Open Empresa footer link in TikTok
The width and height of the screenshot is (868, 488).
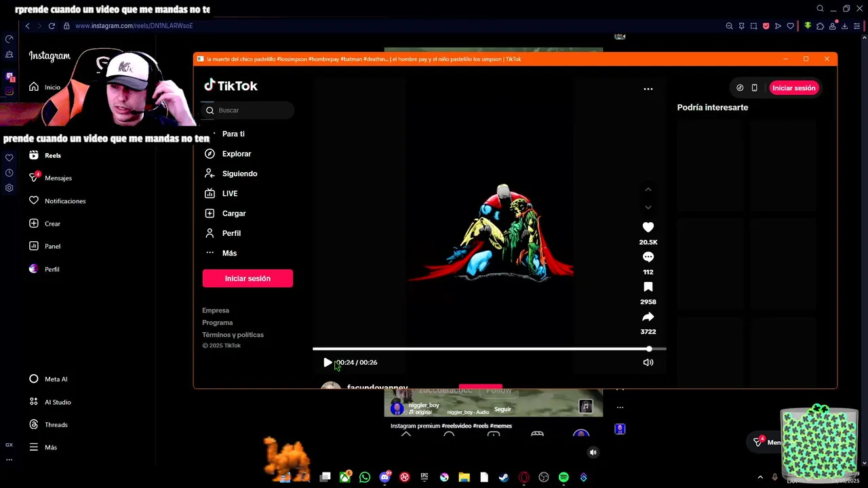pos(216,310)
